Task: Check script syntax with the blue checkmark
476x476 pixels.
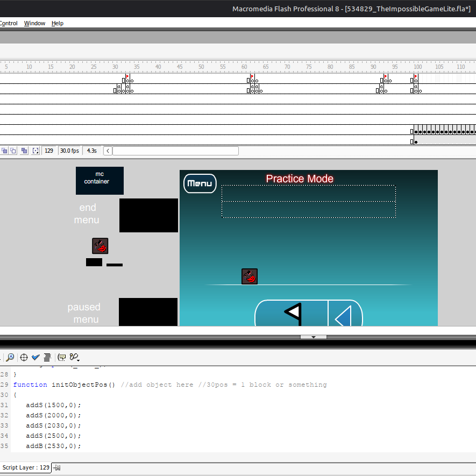Action: (x=35, y=357)
